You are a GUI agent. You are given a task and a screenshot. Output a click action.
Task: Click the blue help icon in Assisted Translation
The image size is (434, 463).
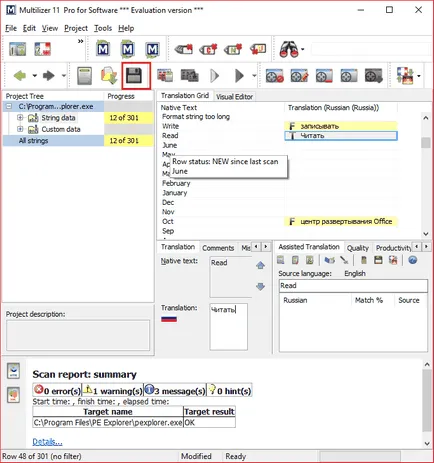pos(413,260)
